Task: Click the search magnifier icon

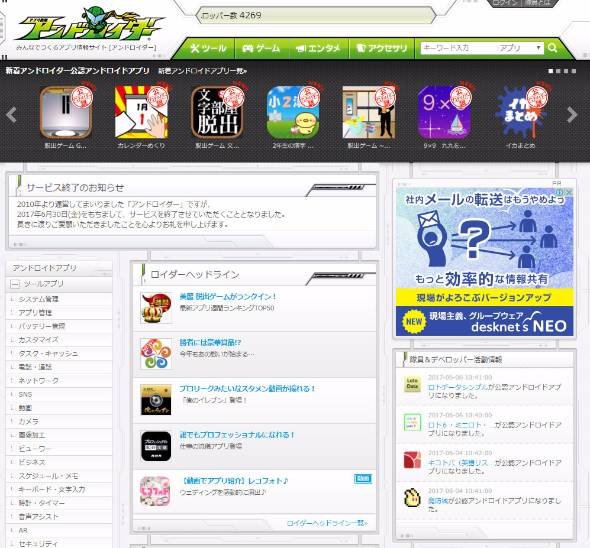Action: (552, 48)
